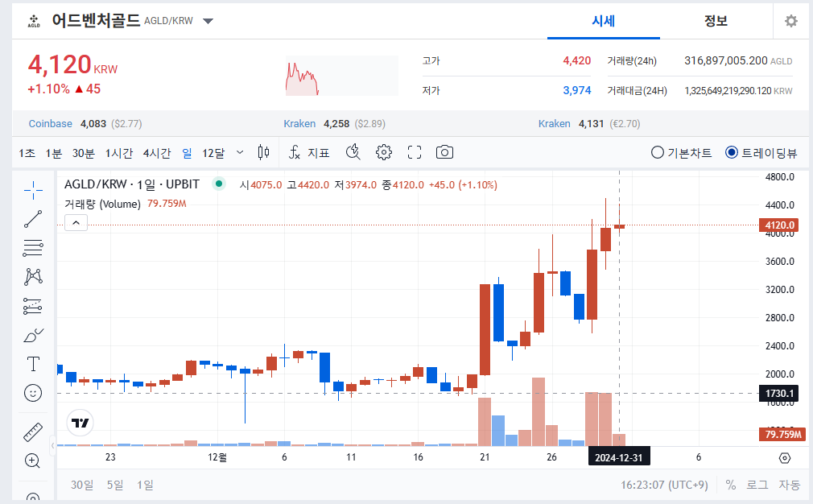Image resolution: width=813 pixels, height=504 pixels.
Task: Click the green market status dot
Action: [x=219, y=184]
